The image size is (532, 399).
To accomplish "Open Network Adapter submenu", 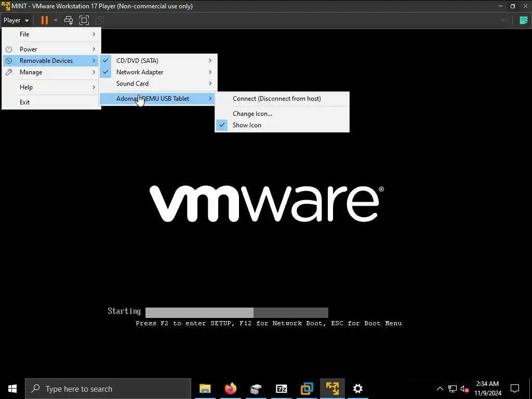I will pyautogui.click(x=158, y=72).
